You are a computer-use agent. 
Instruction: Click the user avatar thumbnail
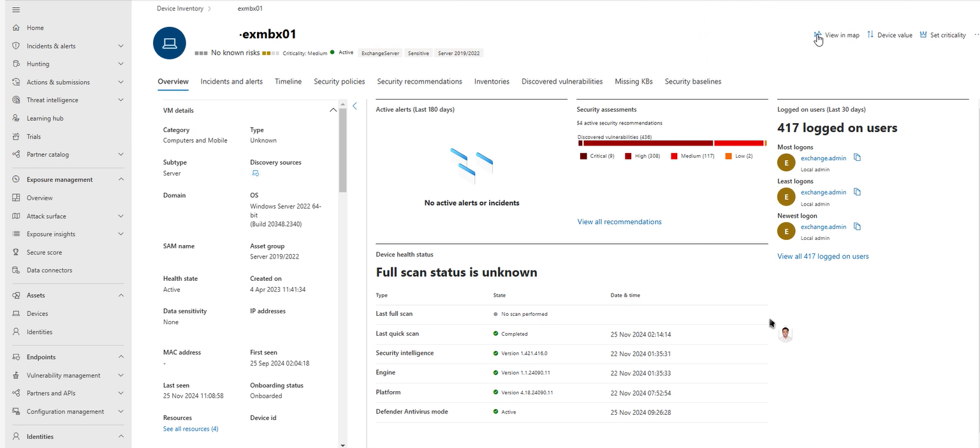(x=786, y=334)
